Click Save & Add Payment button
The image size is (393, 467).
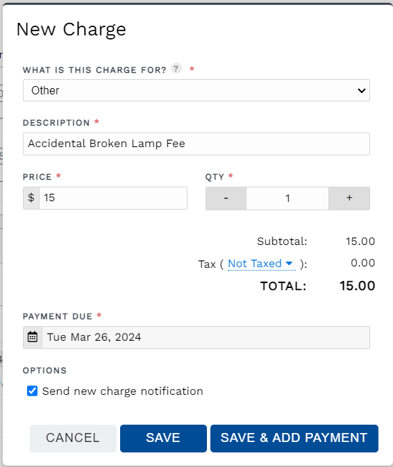(294, 438)
